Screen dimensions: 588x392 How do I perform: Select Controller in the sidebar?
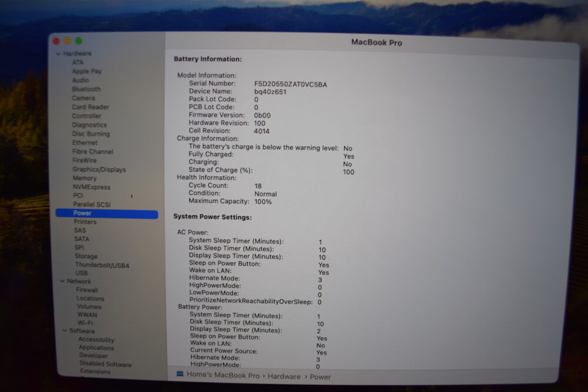point(86,116)
